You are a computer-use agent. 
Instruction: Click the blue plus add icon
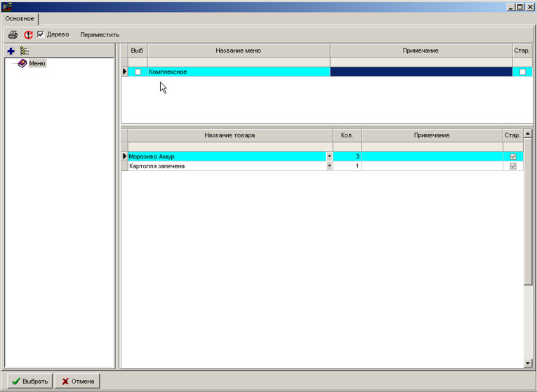pyautogui.click(x=11, y=51)
